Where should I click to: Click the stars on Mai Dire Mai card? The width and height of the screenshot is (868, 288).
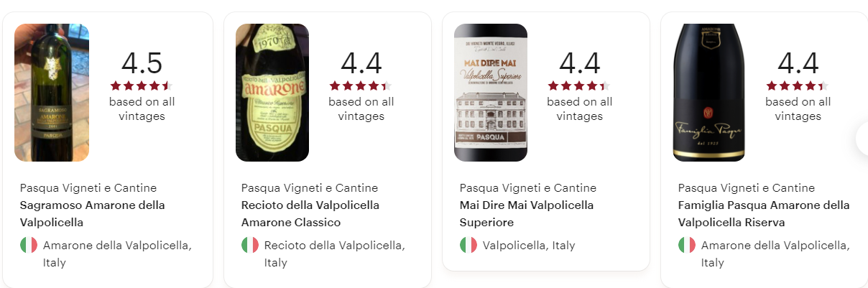click(x=579, y=85)
